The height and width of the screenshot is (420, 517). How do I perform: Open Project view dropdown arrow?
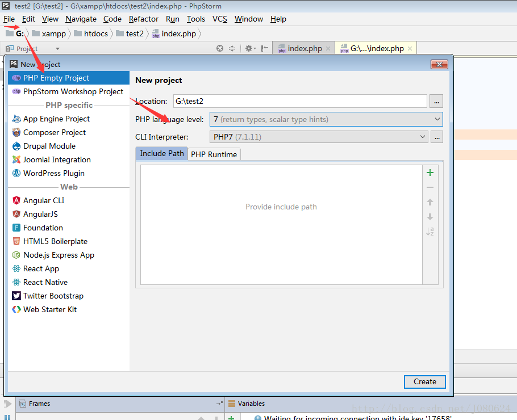[x=57, y=49]
